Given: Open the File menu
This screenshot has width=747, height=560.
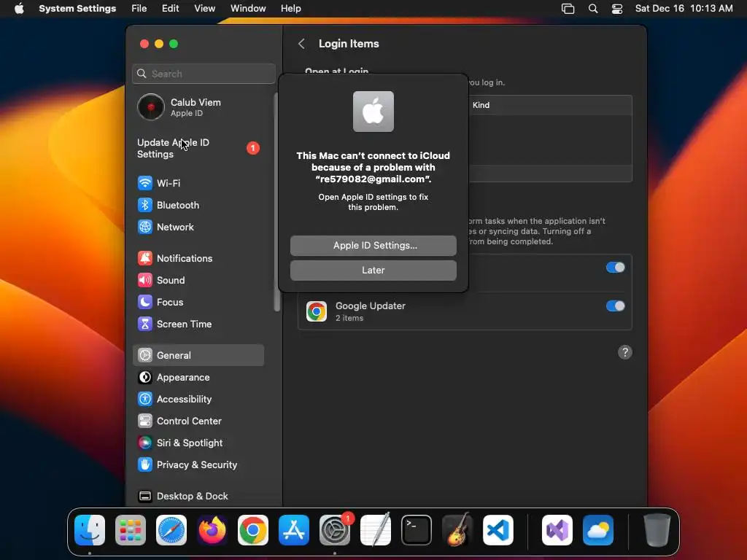Looking at the screenshot, I should (139, 9).
